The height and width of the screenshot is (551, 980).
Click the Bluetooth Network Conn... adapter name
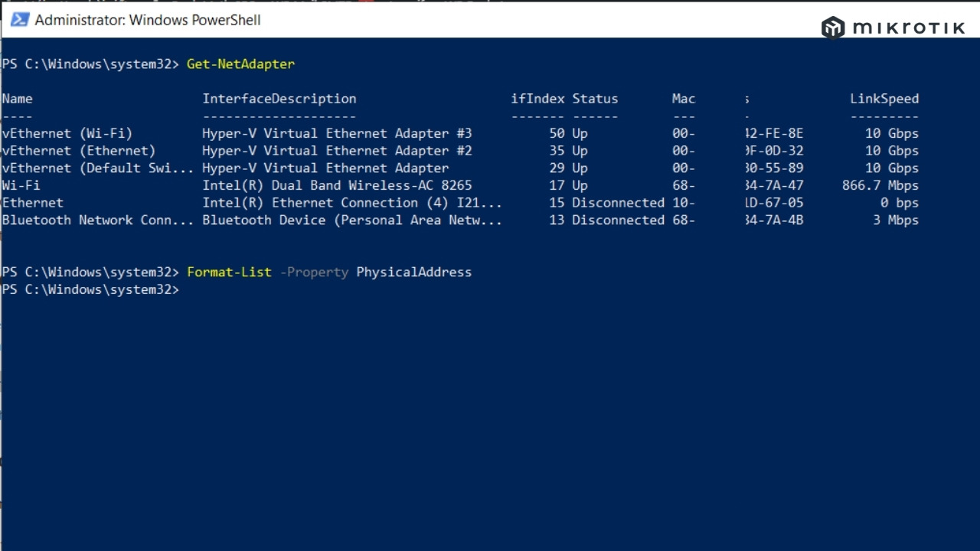point(98,220)
